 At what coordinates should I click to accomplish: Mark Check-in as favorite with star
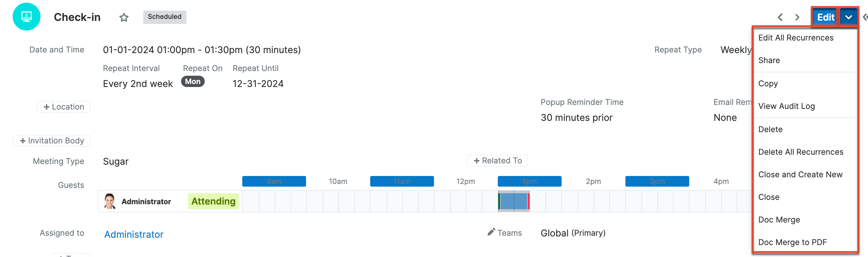click(124, 17)
